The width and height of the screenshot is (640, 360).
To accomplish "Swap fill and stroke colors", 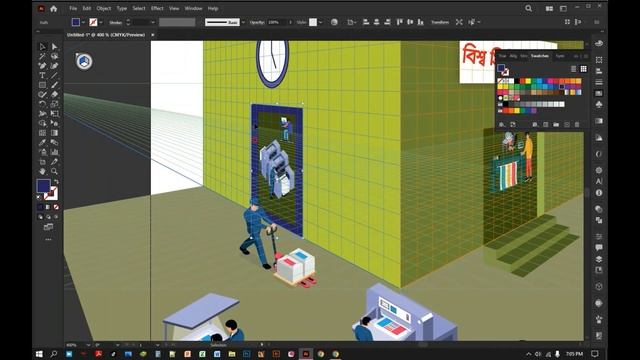I will tap(56, 182).
